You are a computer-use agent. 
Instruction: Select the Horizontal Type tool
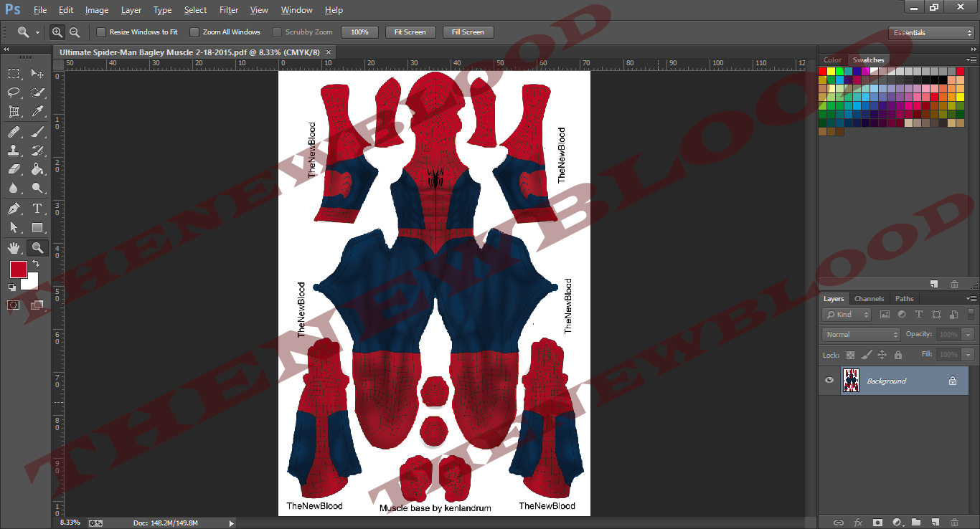click(37, 209)
